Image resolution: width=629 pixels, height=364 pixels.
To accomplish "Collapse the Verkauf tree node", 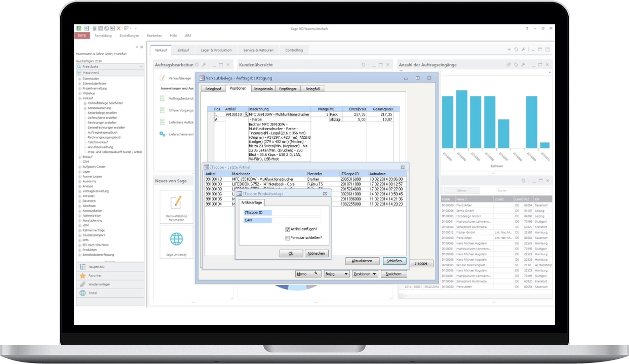I will pos(80,98).
